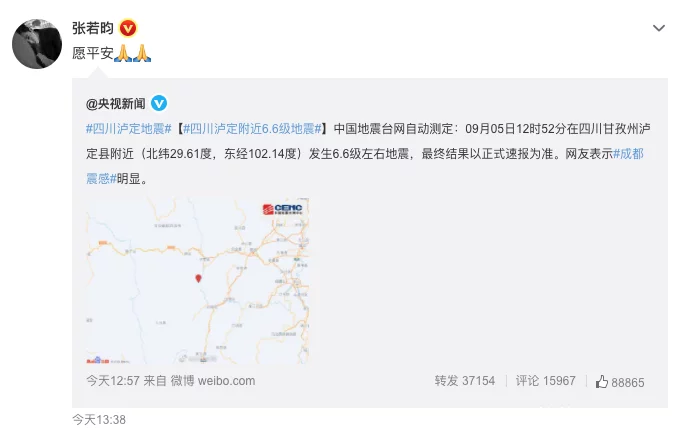Enlarge the earthquake map image

[x=198, y=281]
